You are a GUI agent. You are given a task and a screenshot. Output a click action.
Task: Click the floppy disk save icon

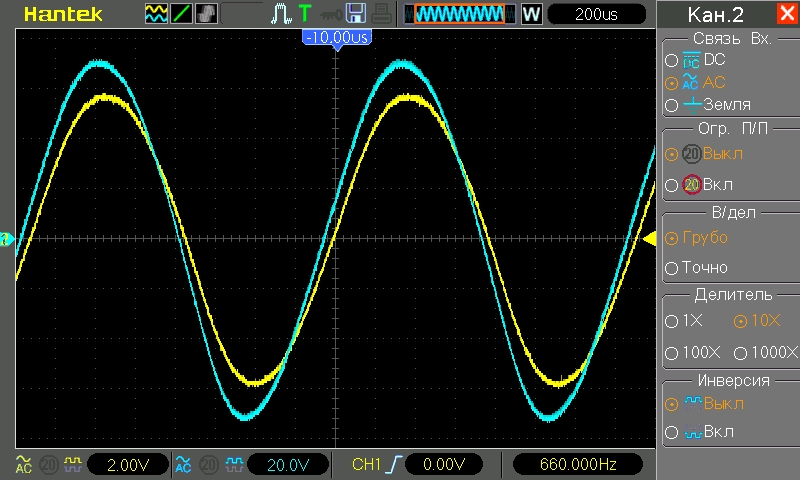pyautogui.click(x=356, y=13)
